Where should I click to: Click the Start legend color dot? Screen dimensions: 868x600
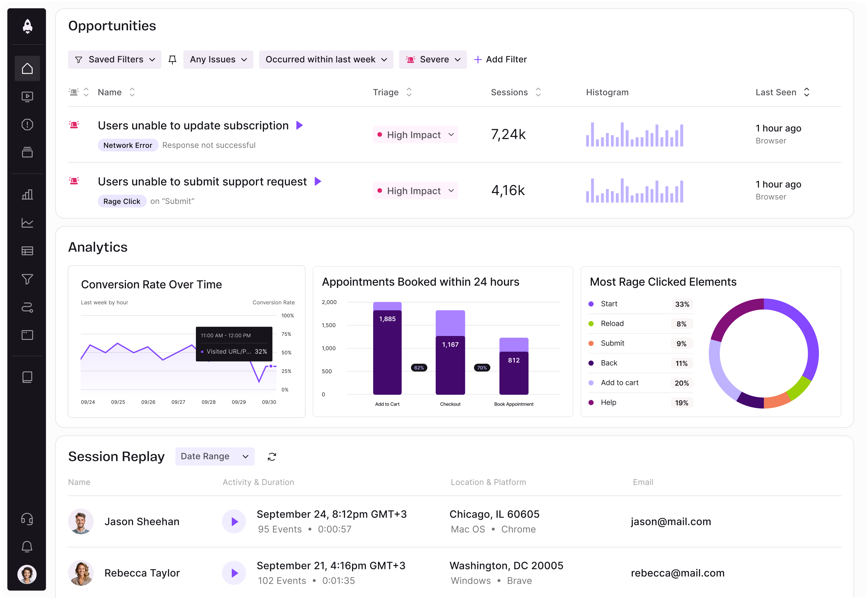[x=591, y=304]
